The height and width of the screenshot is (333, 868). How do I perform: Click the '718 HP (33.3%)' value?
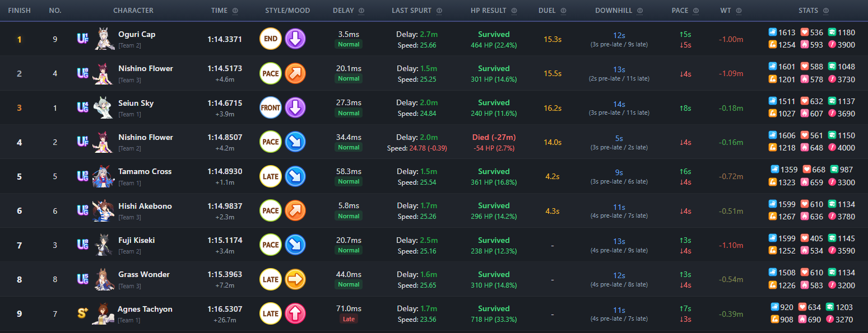pyautogui.click(x=494, y=319)
